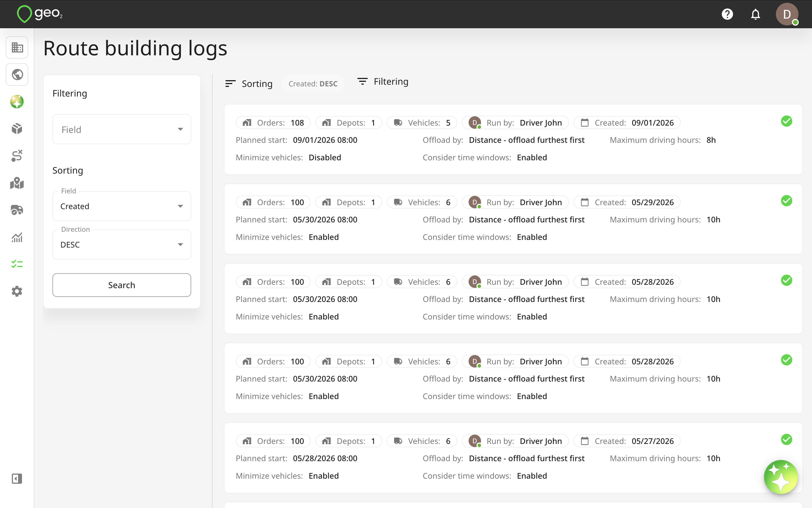Click Planned start 05/28/2026 08:00 value
The width and height of the screenshot is (812, 508).
point(325,458)
